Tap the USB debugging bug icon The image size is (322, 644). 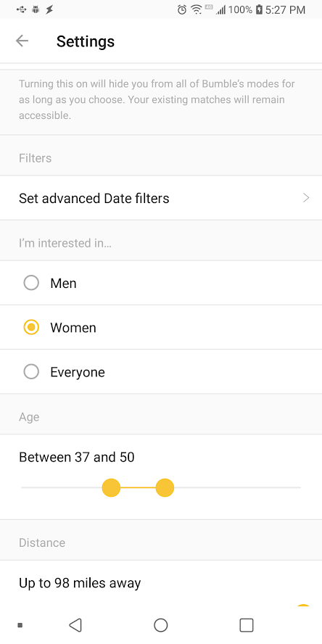[x=36, y=9]
